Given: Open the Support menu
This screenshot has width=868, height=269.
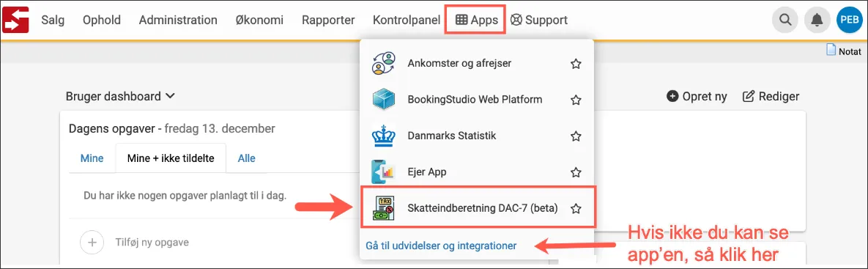Looking at the screenshot, I should pyautogui.click(x=538, y=21).
